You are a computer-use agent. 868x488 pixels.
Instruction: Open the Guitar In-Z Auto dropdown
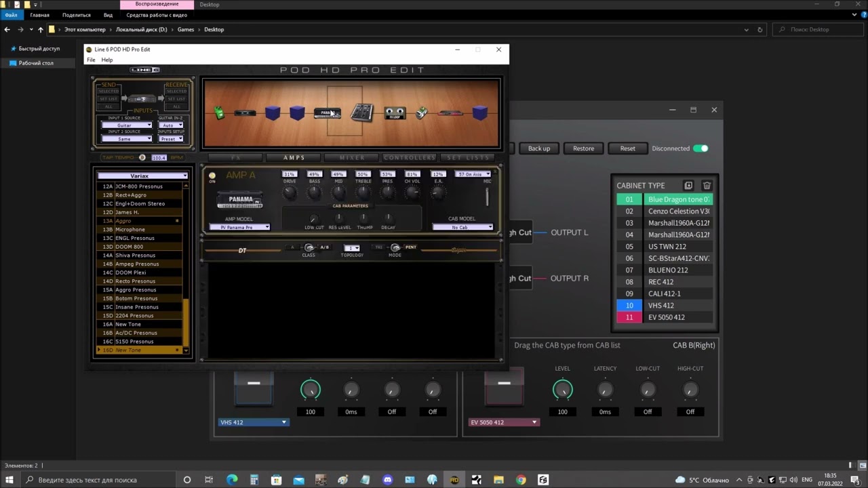[x=170, y=125]
